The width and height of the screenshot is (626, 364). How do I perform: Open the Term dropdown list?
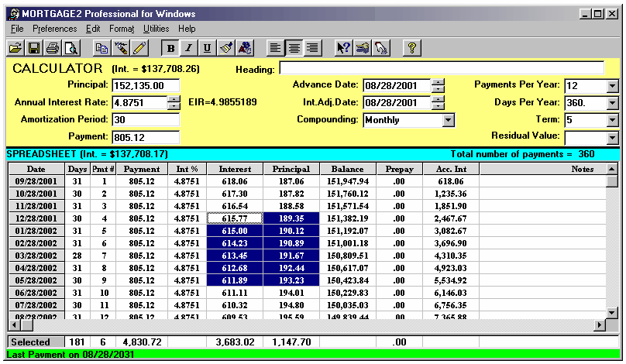[x=612, y=120]
